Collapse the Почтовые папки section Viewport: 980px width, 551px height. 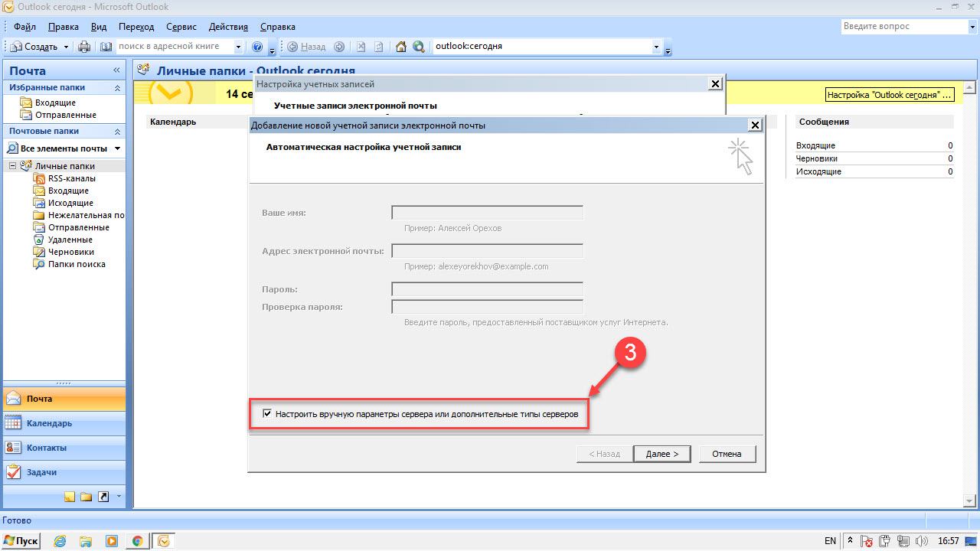tap(117, 132)
